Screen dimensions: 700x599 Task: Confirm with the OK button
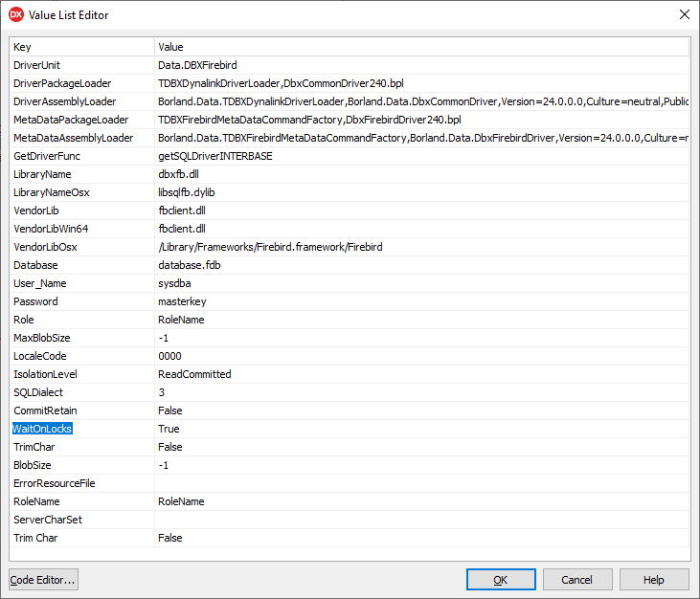tap(501, 579)
